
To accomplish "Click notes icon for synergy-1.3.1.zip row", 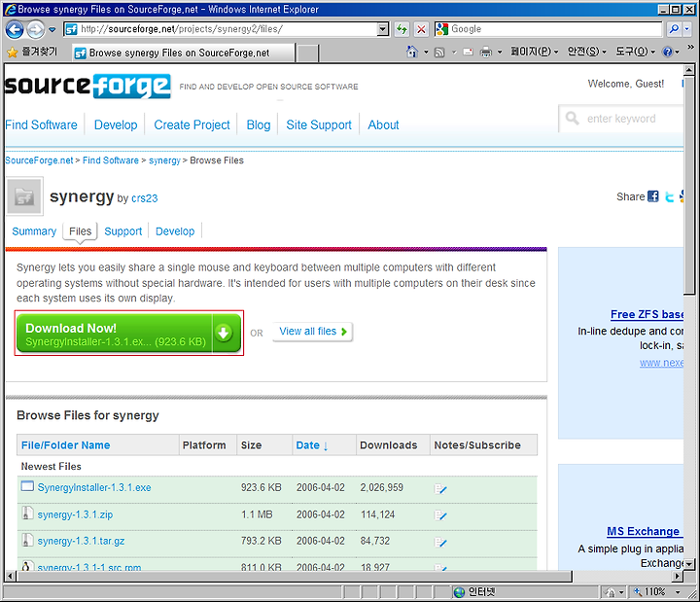I will (x=440, y=515).
